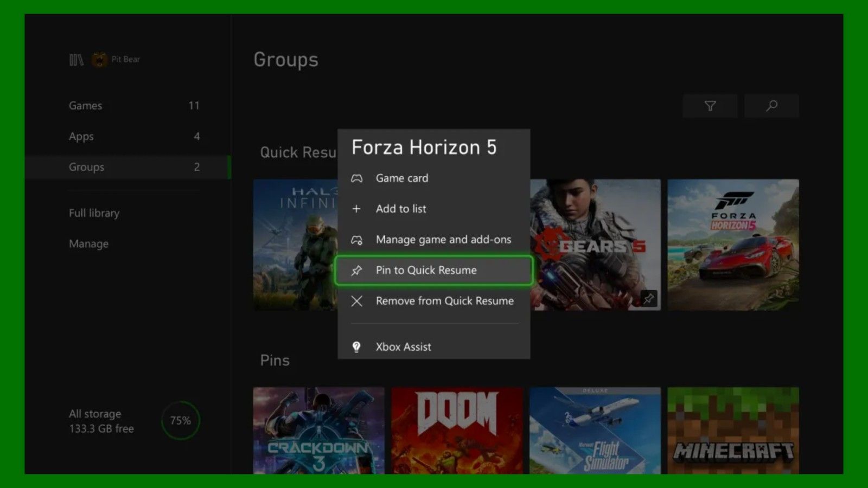Choose Pin to Quick Resume
Viewport: 868px width, 488px height.
(x=433, y=270)
